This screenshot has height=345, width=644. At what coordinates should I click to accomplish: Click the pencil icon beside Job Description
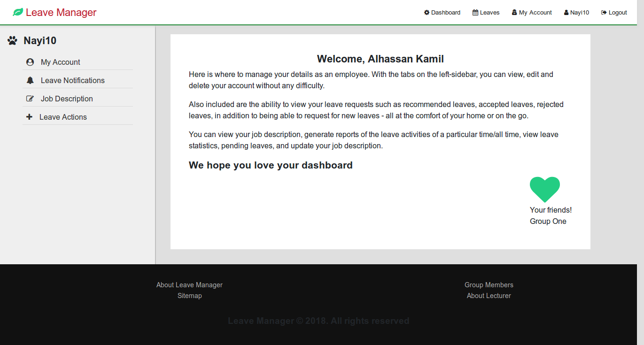pyautogui.click(x=30, y=98)
